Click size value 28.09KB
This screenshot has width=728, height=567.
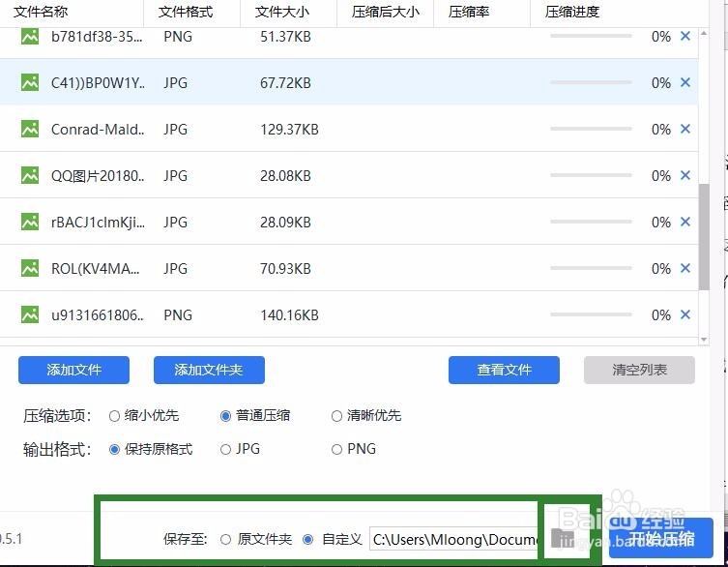(x=285, y=223)
